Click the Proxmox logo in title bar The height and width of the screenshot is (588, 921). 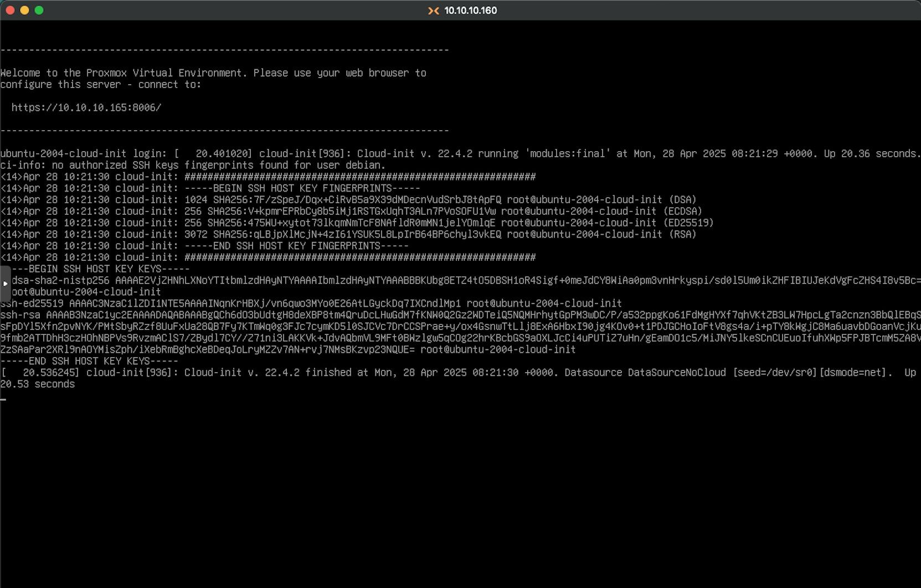(434, 11)
